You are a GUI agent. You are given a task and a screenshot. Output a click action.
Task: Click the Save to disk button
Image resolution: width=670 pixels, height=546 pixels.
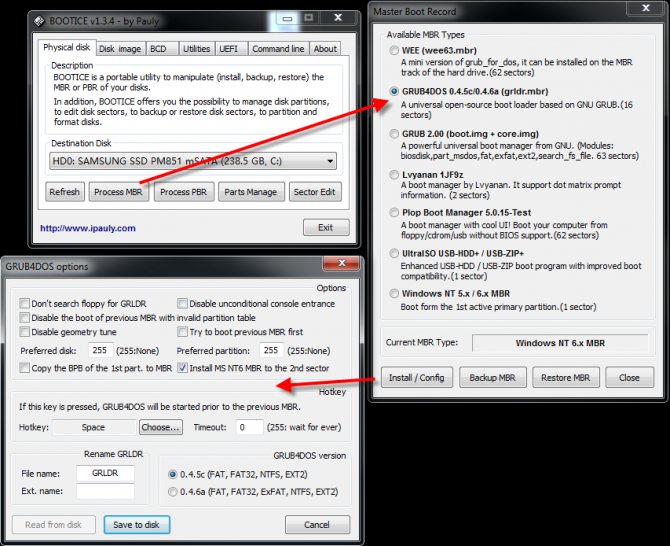pos(137,525)
